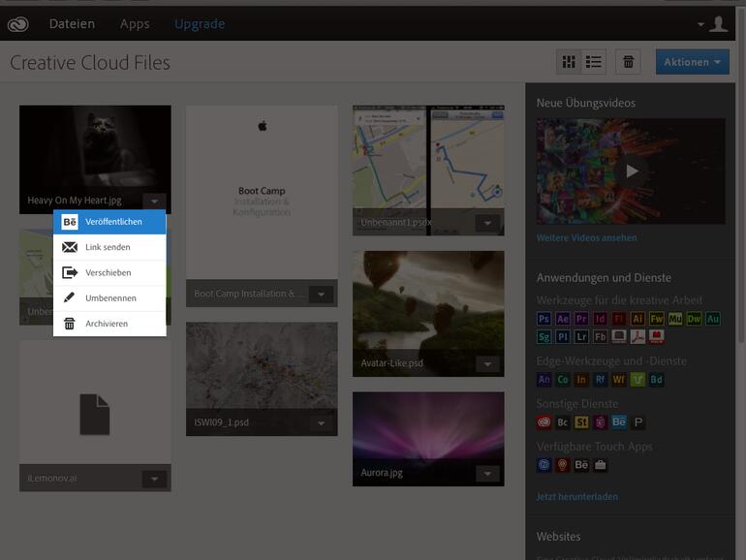Open the After Effects (Ae) icon
The image size is (746, 560).
562,319
